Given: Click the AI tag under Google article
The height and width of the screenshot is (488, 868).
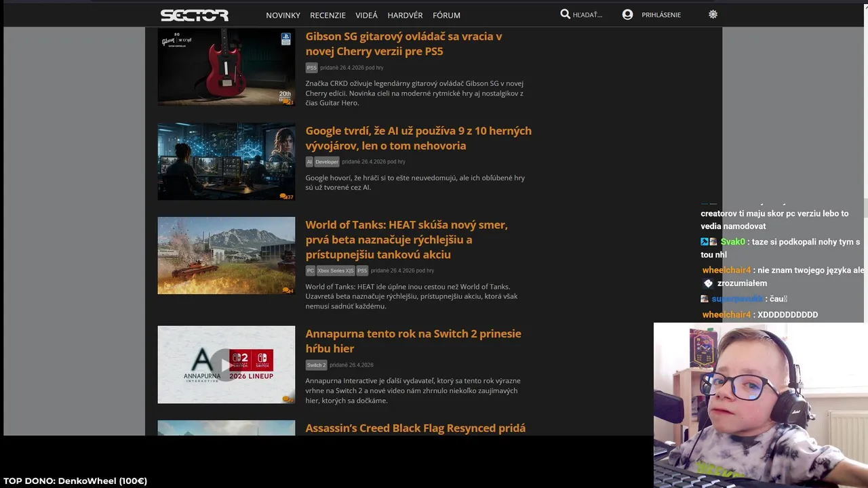Looking at the screenshot, I should click(309, 162).
